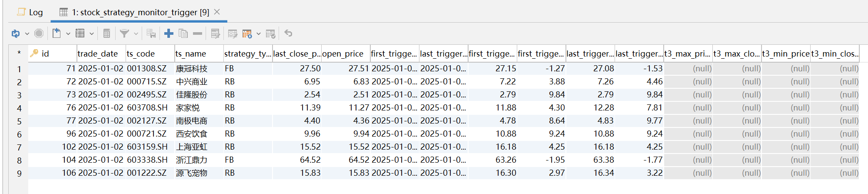868x194 pixels.
Task: Close the stock_strategy_monitor_trigger tab
Action: pos(217,12)
